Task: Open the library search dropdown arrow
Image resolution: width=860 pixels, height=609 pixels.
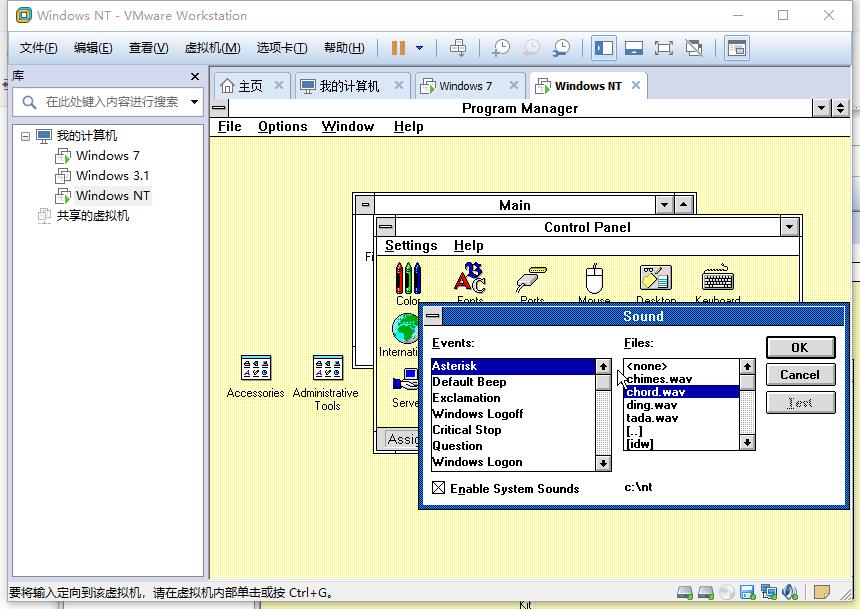Action: click(x=194, y=102)
